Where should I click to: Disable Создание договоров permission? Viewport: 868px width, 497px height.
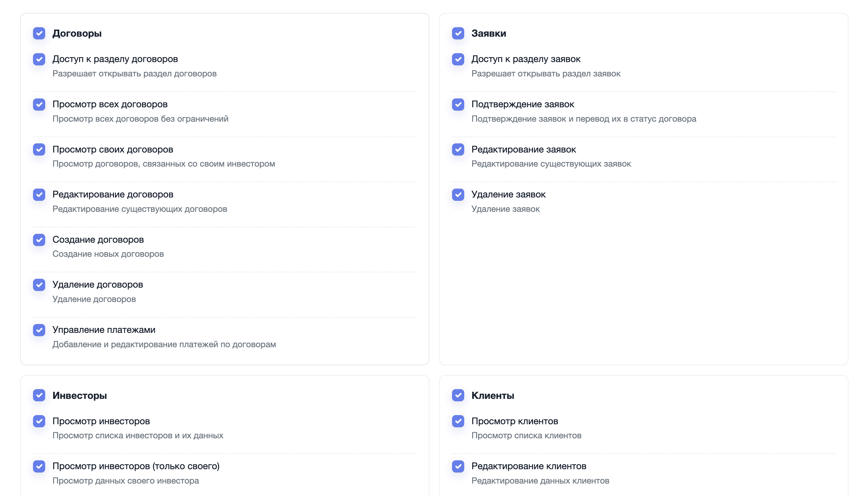click(x=39, y=240)
